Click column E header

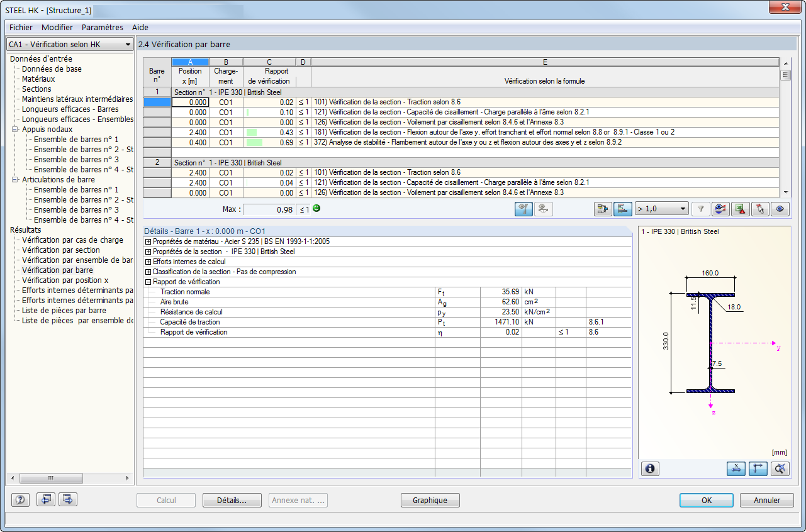pos(545,62)
